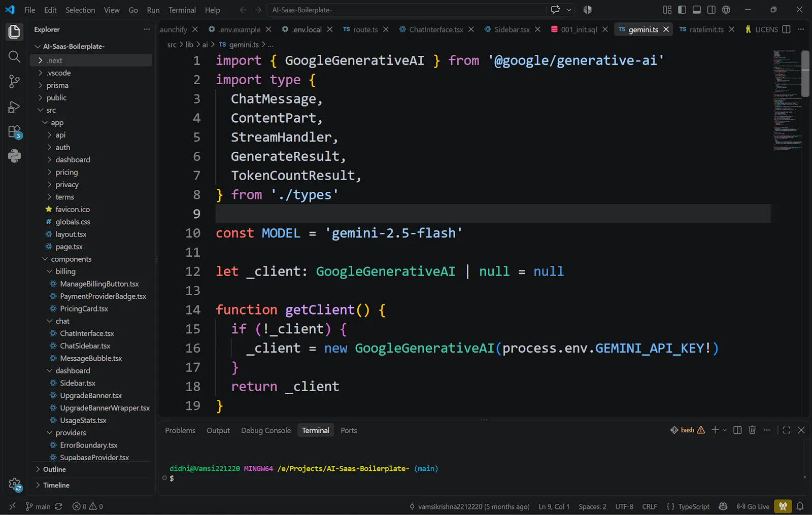Open the Python extension icon in activity bar
The width and height of the screenshot is (812, 515).
click(x=14, y=156)
